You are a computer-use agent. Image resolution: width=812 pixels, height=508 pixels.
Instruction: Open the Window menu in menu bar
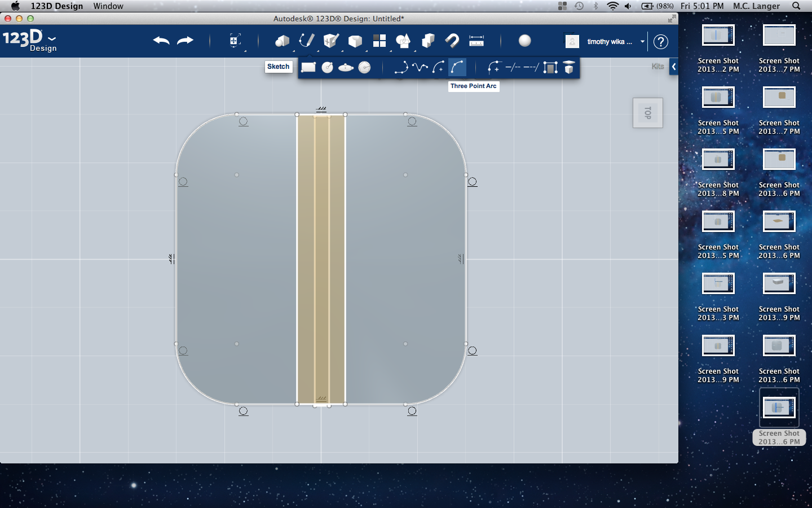tap(108, 6)
